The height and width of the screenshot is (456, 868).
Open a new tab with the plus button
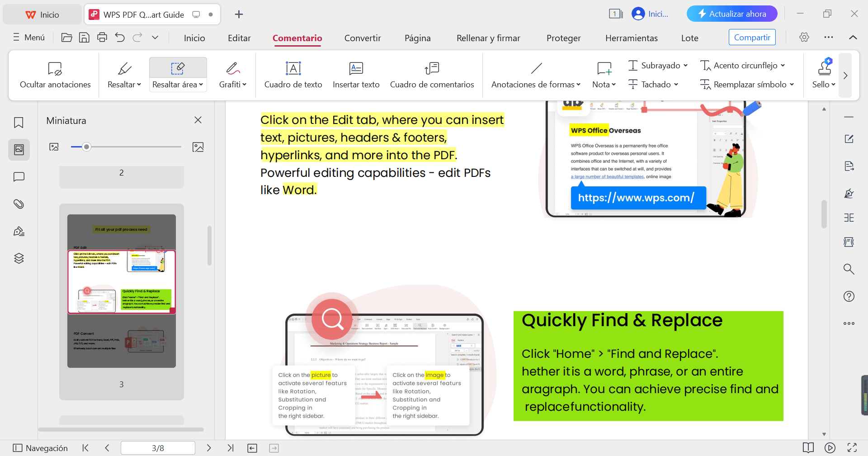239,14
